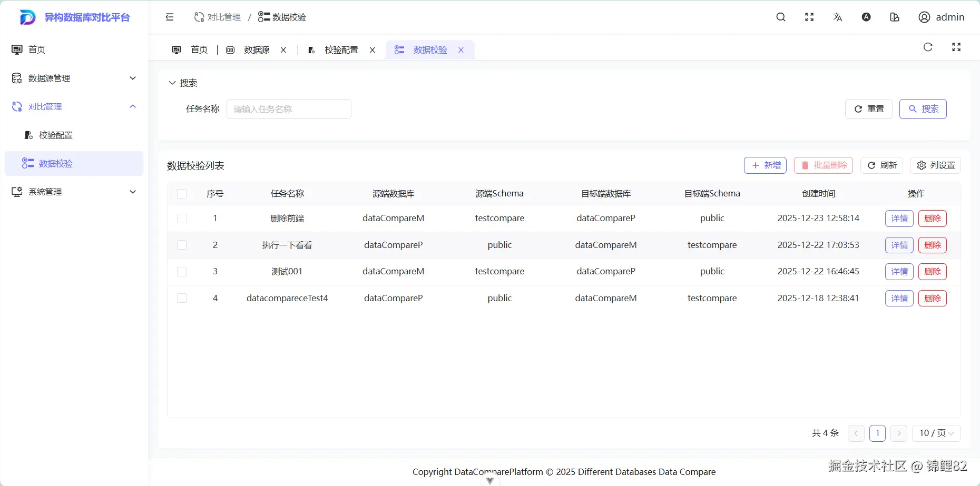Expand the 系统管理 sidebar menu
This screenshot has width=980, height=486.
click(74, 192)
